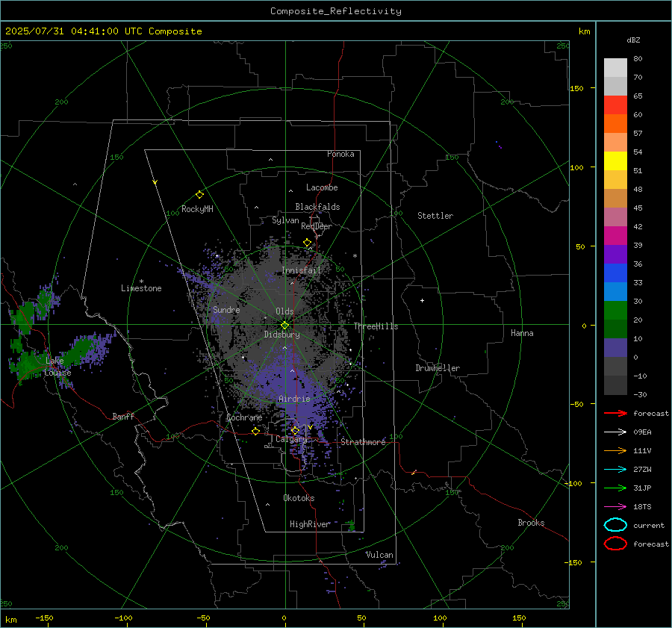Click the Airdrie city label
The width and height of the screenshot is (672, 628).
point(294,399)
